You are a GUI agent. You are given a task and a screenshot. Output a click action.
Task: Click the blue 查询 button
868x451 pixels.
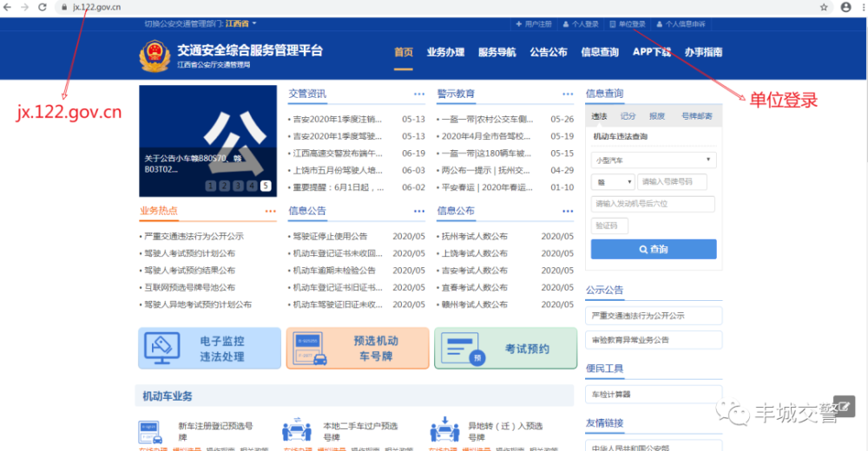[654, 249]
